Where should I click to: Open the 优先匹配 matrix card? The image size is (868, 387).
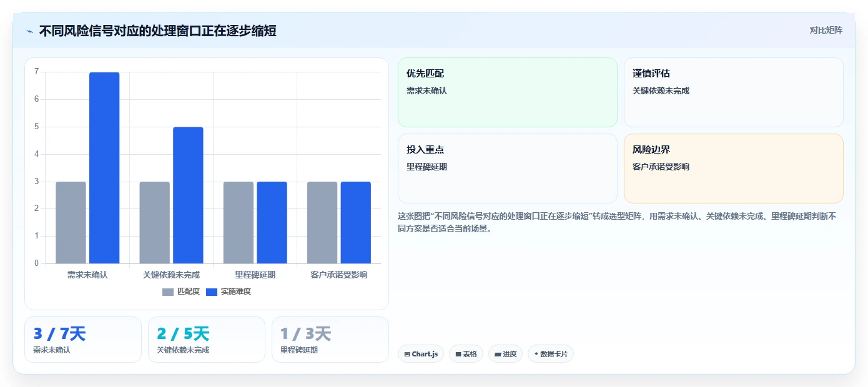click(x=508, y=92)
